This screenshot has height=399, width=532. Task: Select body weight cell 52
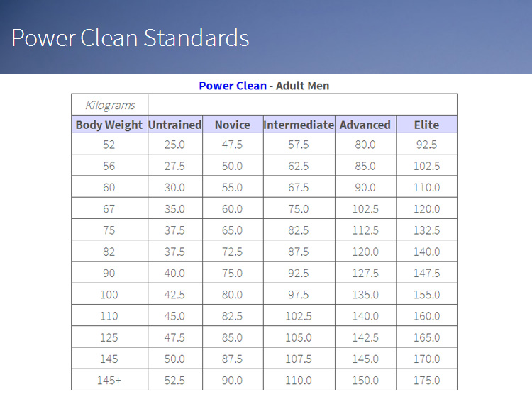(109, 145)
